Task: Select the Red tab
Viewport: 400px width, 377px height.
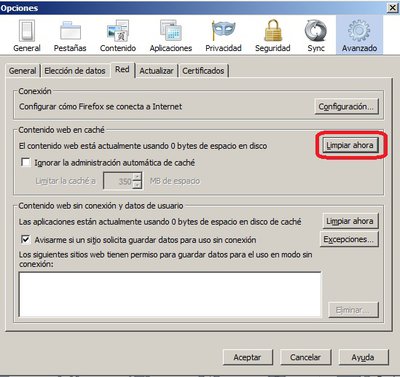Action: (x=122, y=70)
